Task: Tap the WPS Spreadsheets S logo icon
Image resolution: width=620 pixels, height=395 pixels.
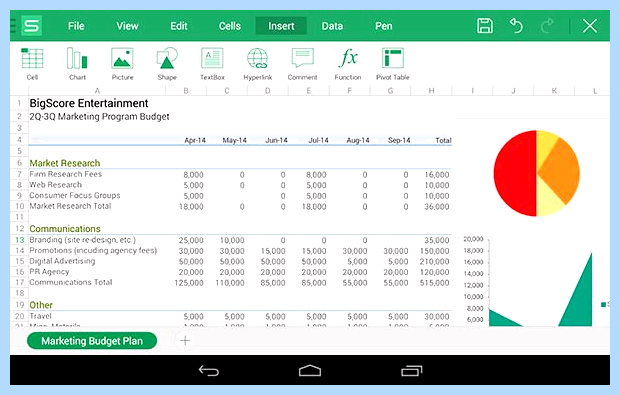Action: 32,26
